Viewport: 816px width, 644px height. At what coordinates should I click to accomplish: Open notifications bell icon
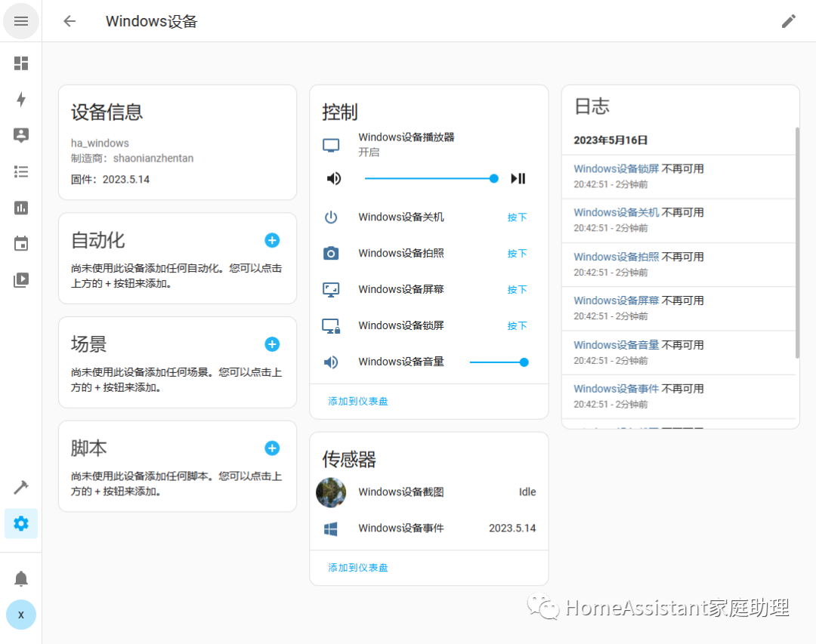[21, 578]
